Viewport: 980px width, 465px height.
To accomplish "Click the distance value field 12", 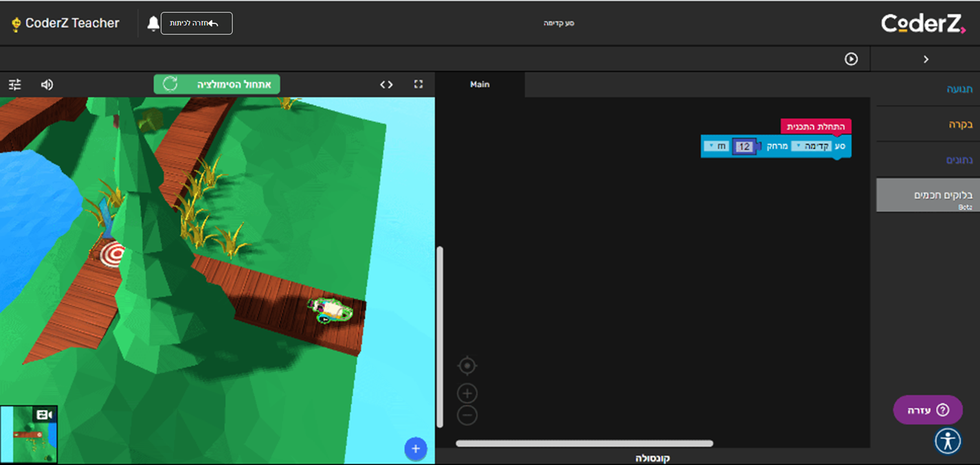I will (x=744, y=147).
